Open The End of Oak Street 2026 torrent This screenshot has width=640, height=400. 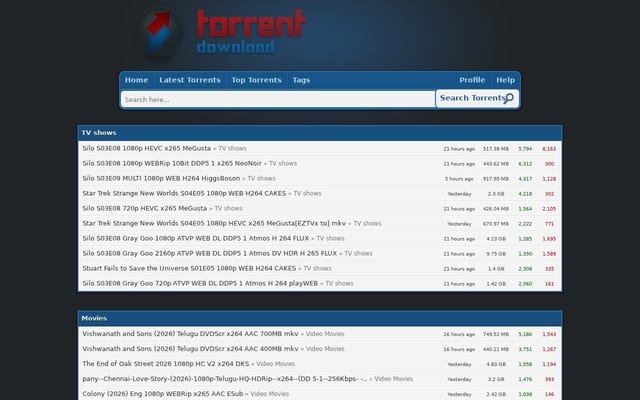[x=166, y=364]
